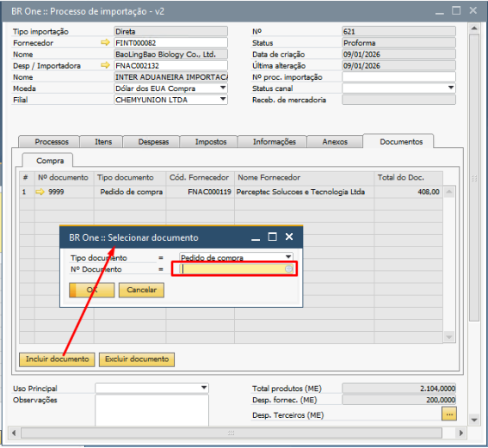Follow link arrow next to document 9999

(40, 192)
